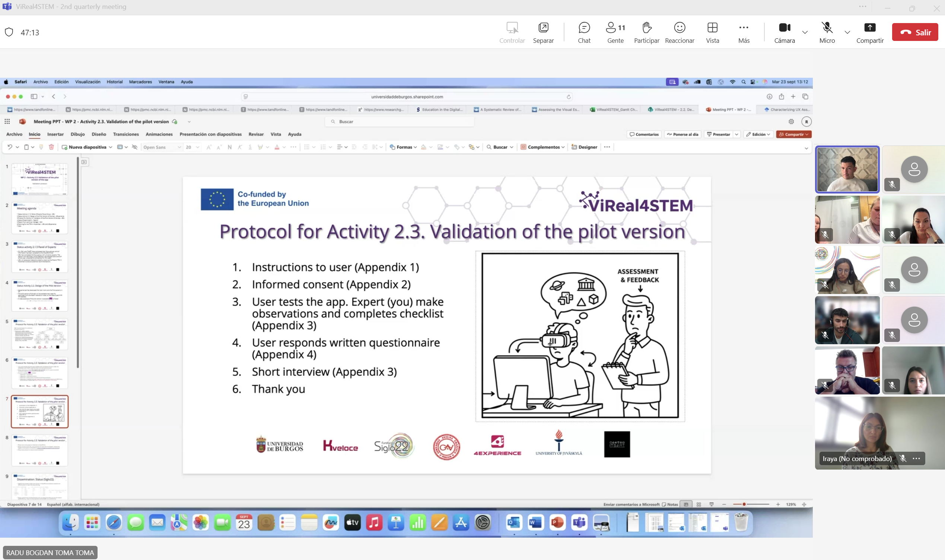
Task: Expand the Micro device options arrow
Action: click(x=847, y=32)
